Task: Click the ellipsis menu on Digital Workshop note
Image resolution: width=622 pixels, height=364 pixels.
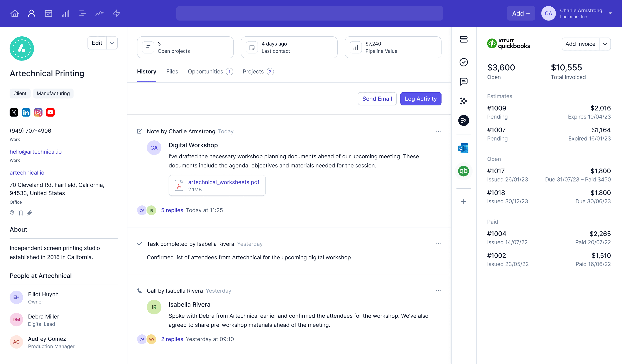Action: pos(438,131)
